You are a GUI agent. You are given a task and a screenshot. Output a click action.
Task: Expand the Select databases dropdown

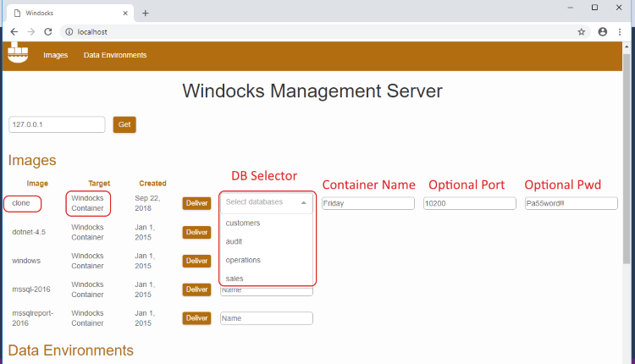tap(266, 202)
